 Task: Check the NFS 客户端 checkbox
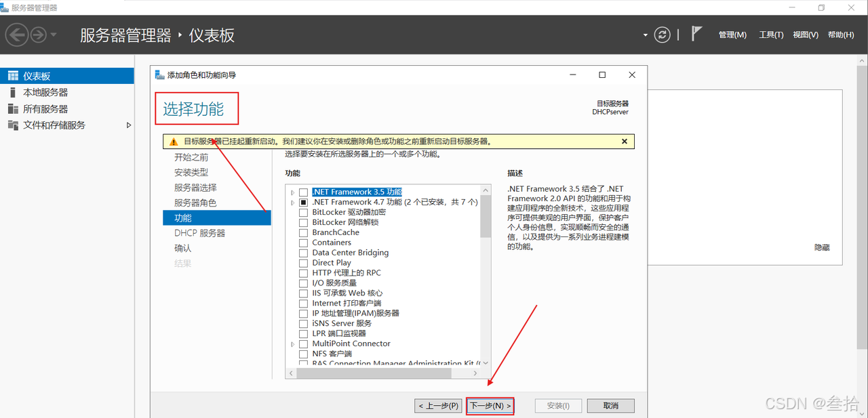pos(303,354)
